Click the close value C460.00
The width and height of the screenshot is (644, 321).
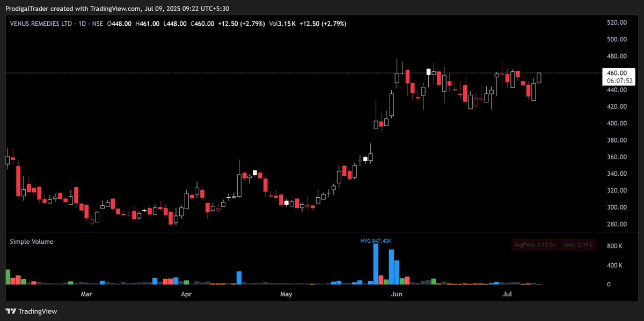click(x=202, y=24)
